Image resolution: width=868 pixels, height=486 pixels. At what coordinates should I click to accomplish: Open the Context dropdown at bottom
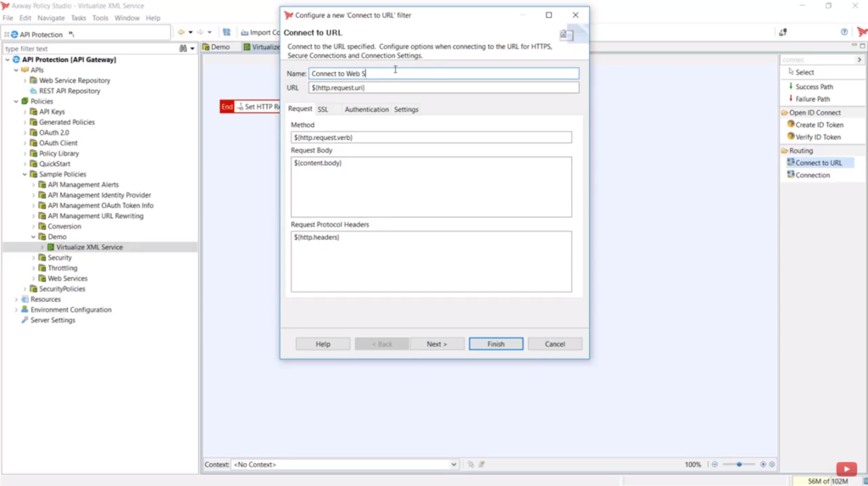pyautogui.click(x=453, y=465)
